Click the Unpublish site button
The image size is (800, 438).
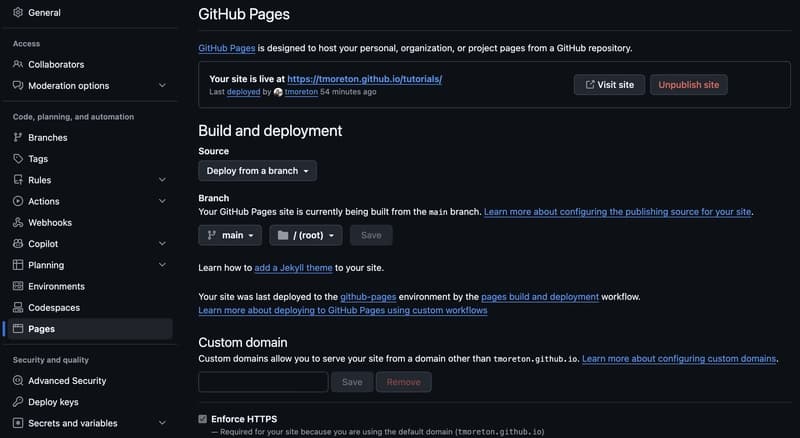click(689, 85)
